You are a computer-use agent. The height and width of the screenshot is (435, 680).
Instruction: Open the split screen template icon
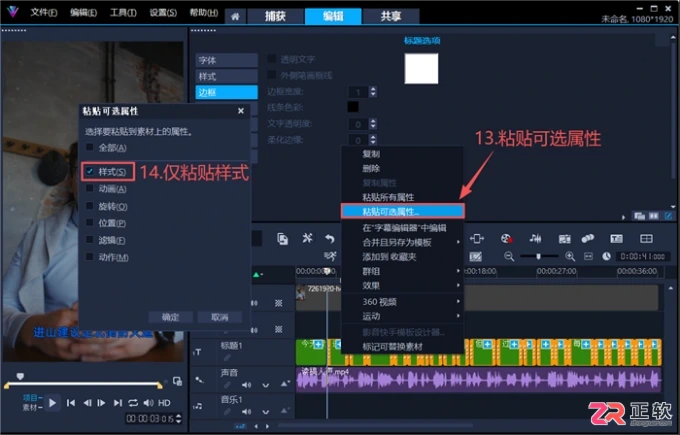click(x=646, y=239)
